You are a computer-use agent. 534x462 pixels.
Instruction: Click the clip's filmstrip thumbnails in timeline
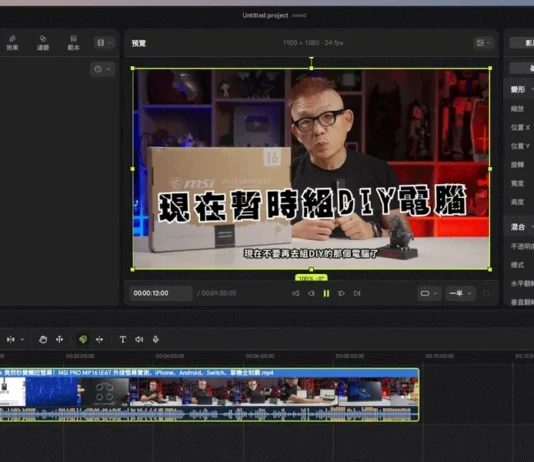[x=209, y=392]
